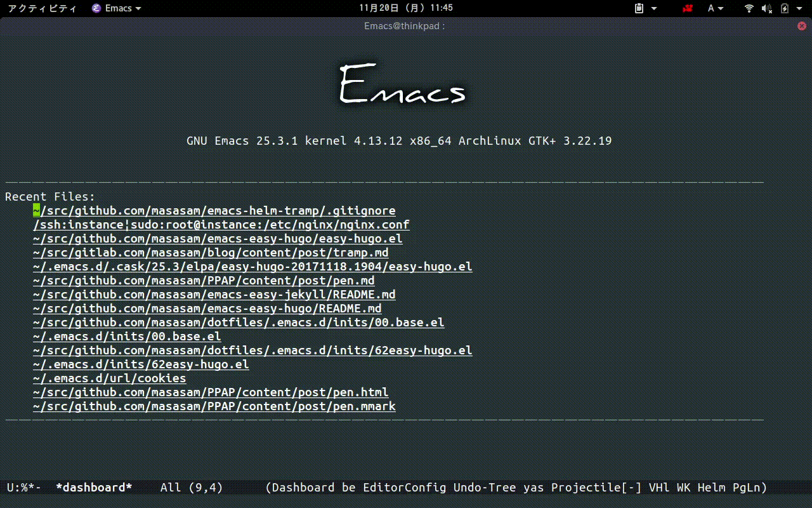This screenshot has height=508, width=812.
Task: Open the clock and calendar '11月20日 (月) 11:45'
Action: tap(406, 8)
